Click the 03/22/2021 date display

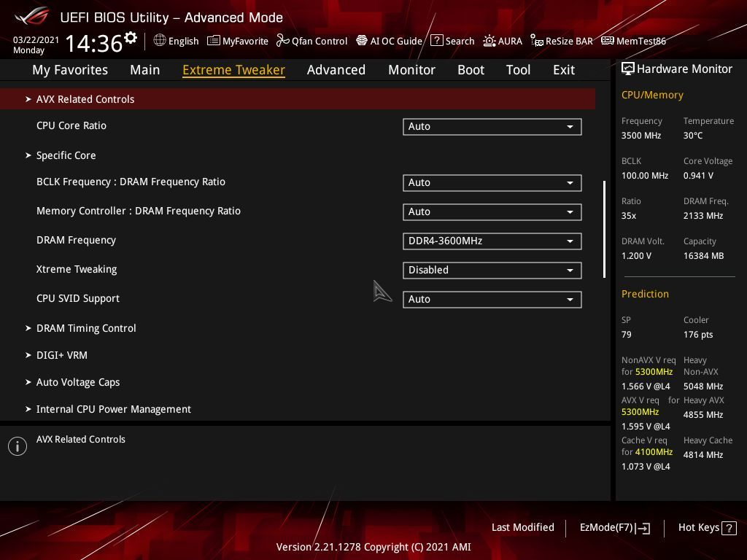pos(36,40)
